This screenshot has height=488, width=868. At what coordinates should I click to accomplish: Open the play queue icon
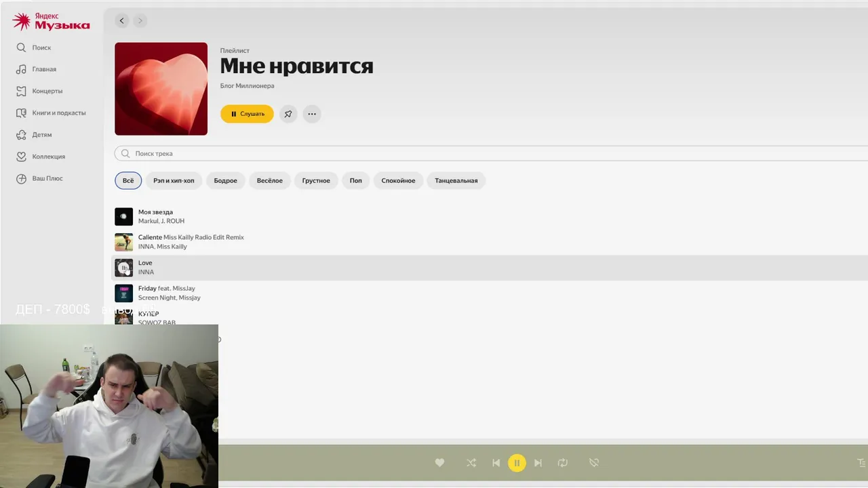[x=862, y=463]
